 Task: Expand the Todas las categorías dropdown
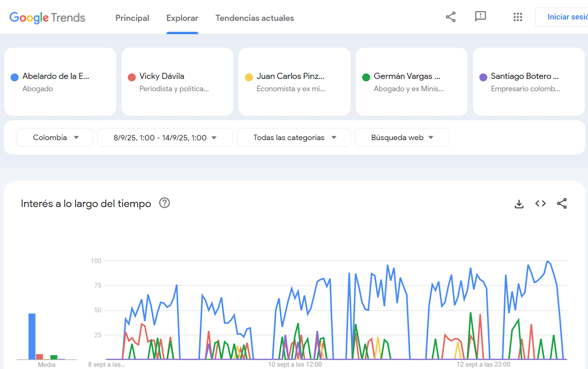point(294,138)
